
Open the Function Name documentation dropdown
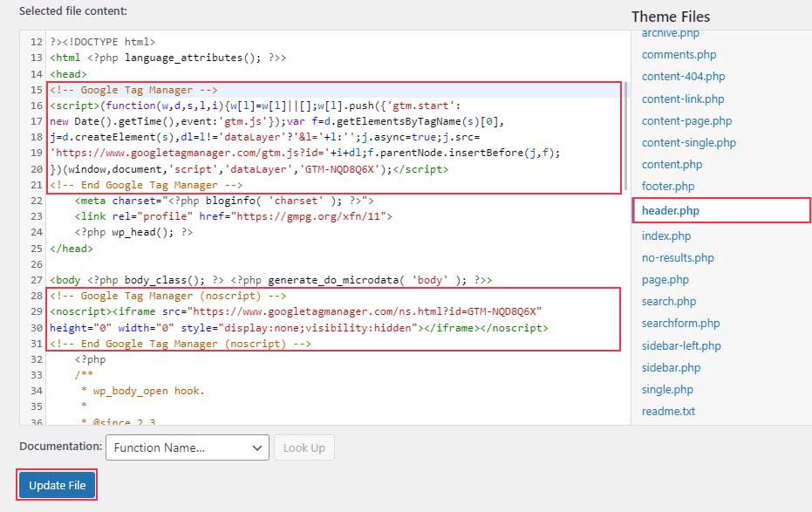click(187, 447)
